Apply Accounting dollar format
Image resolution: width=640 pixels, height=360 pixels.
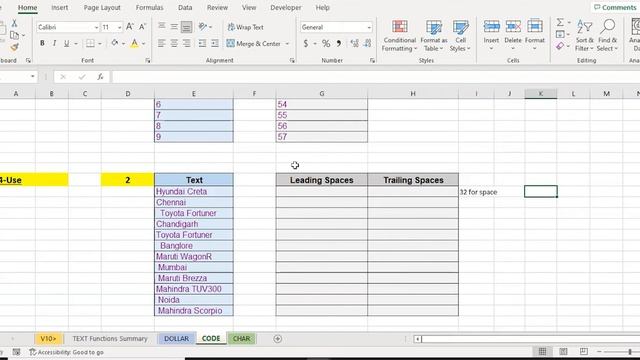[306, 43]
